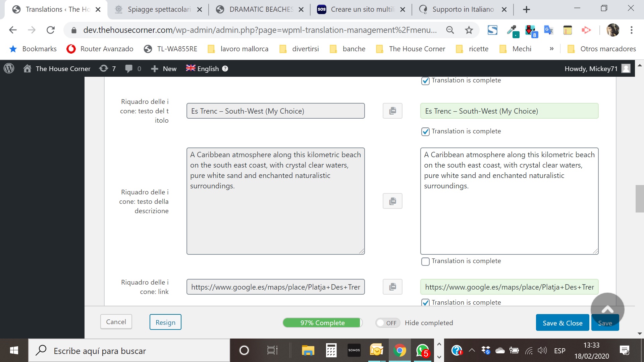Click the 97% Complete progress bar
Screen dimensions: 644x362
(322, 323)
